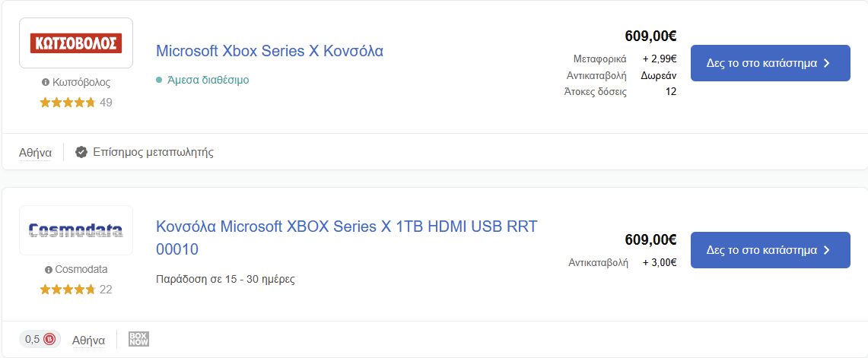Image resolution: width=868 pixels, height=358 pixels.
Task: Click the green availability dot indicator
Action: [159, 81]
